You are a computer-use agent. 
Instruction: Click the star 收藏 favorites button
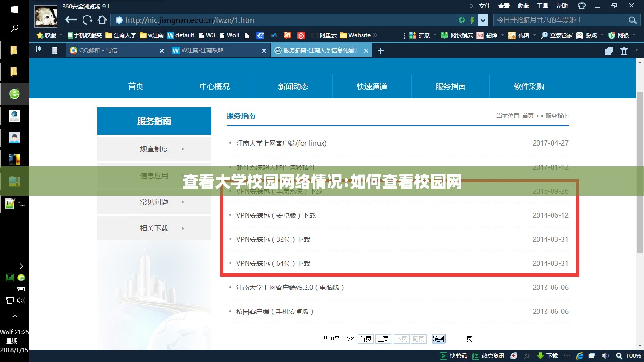point(47,35)
